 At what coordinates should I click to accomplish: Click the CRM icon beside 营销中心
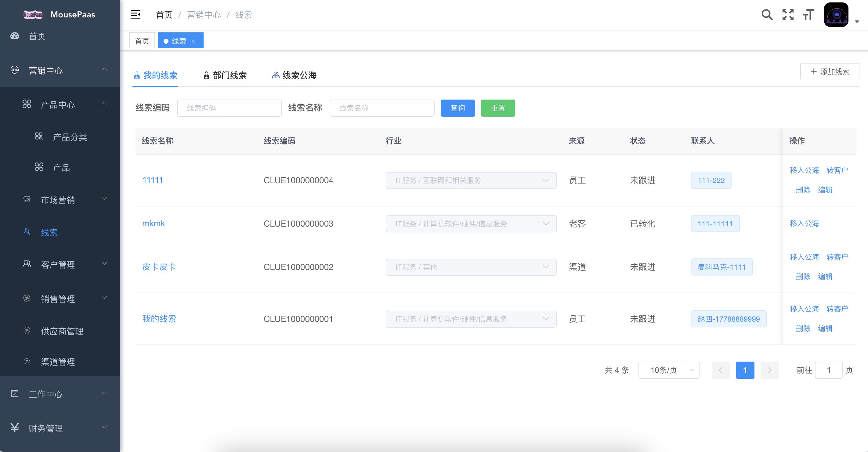click(14, 70)
